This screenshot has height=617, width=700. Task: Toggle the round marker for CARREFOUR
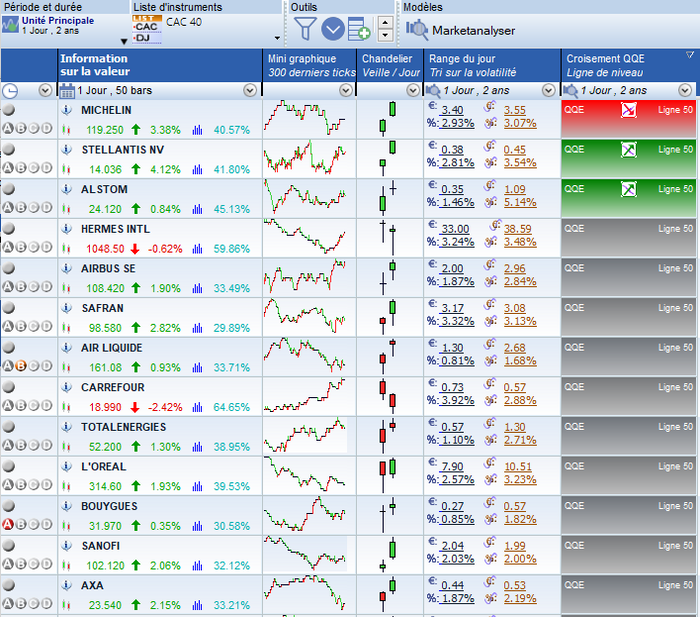[x=8, y=387]
